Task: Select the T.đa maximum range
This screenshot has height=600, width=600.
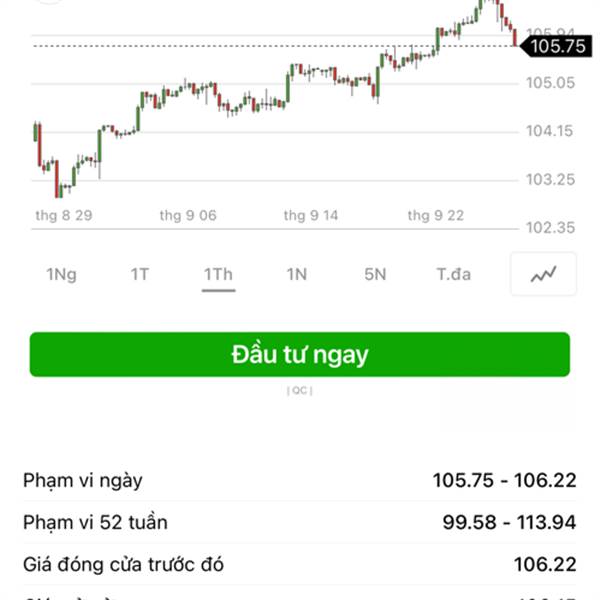Action: 453,274
